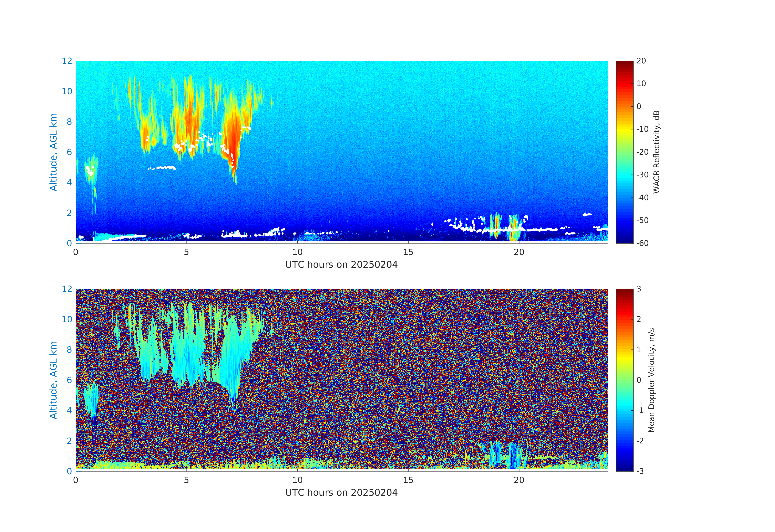Image resolution: width=775 pixels, height=532 pixels.
Task: Click the WACR Reflectivity colorbar
Action: 624,152
